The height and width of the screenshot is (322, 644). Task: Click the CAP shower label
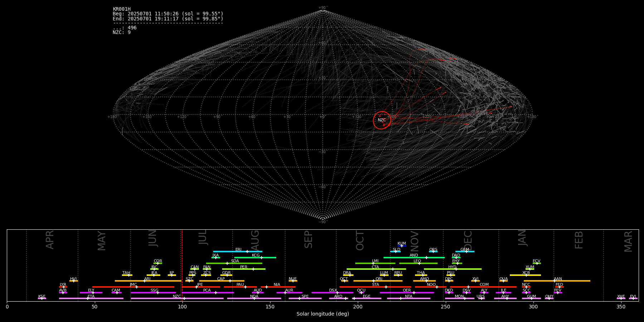(x=221, y=279)
